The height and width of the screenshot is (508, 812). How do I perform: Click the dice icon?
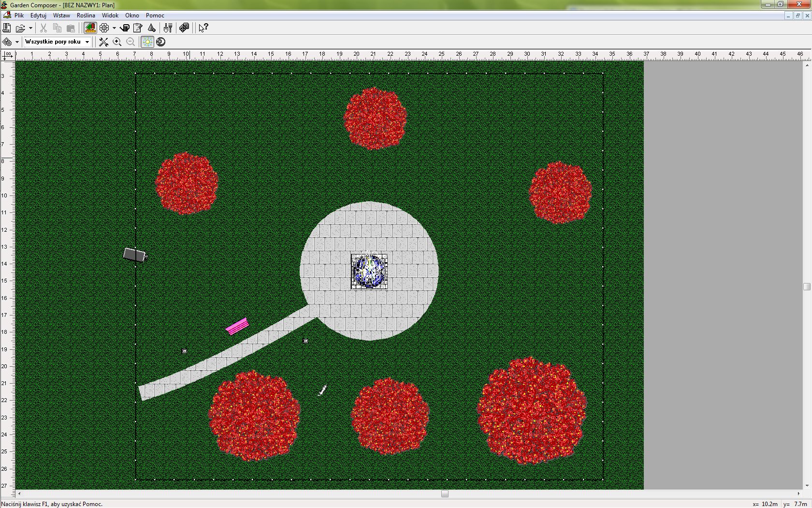tap(184, 28)
